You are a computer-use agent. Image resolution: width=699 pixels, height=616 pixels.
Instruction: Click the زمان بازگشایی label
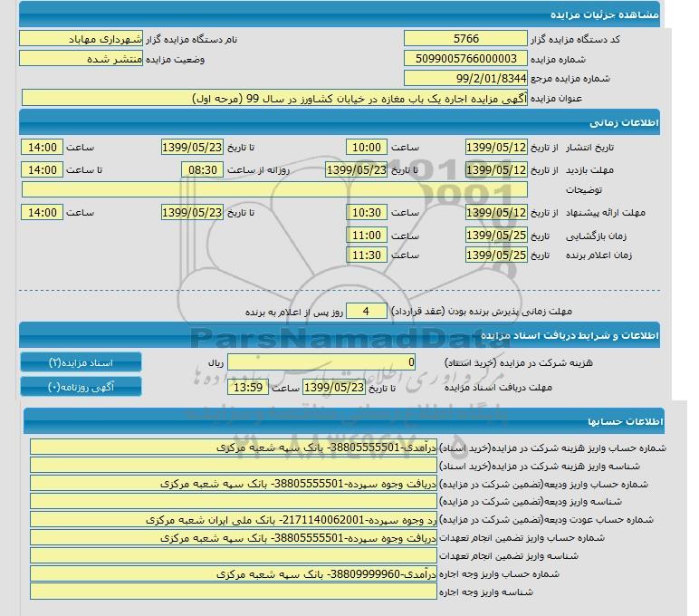(596, 236)
